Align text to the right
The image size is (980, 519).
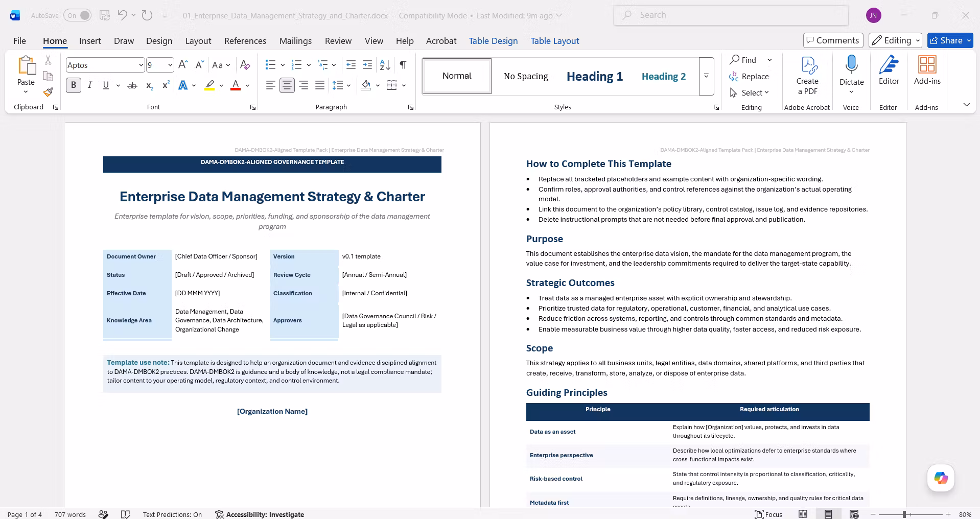(304, 85)
